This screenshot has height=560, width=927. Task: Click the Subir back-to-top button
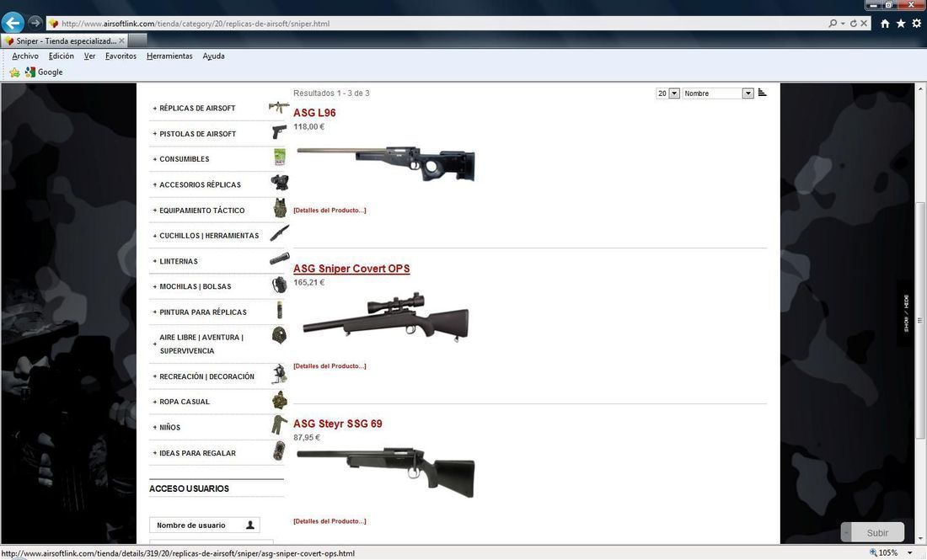point(872,532)
